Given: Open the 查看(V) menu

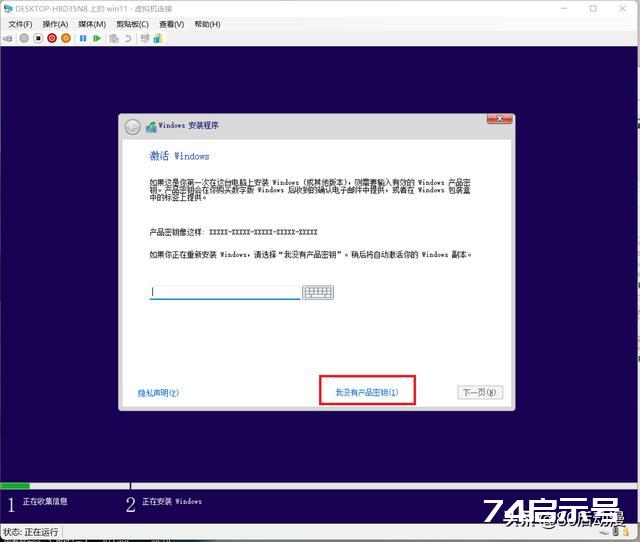Looking at the screenshot, I should (x=171, y=24).
